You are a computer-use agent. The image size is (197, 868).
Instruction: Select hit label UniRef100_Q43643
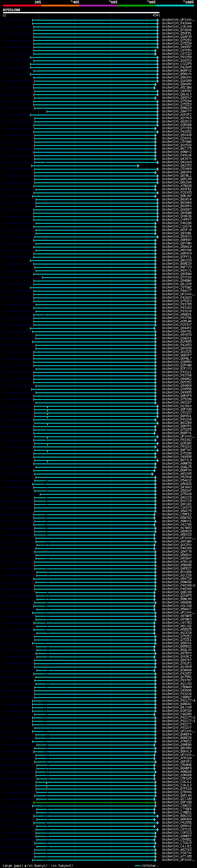point(177,487)
